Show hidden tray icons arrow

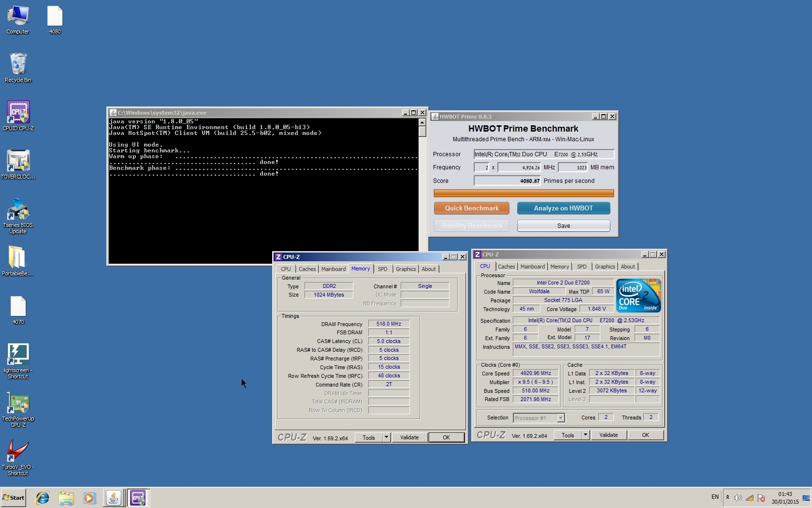click(x=727, y=497)
